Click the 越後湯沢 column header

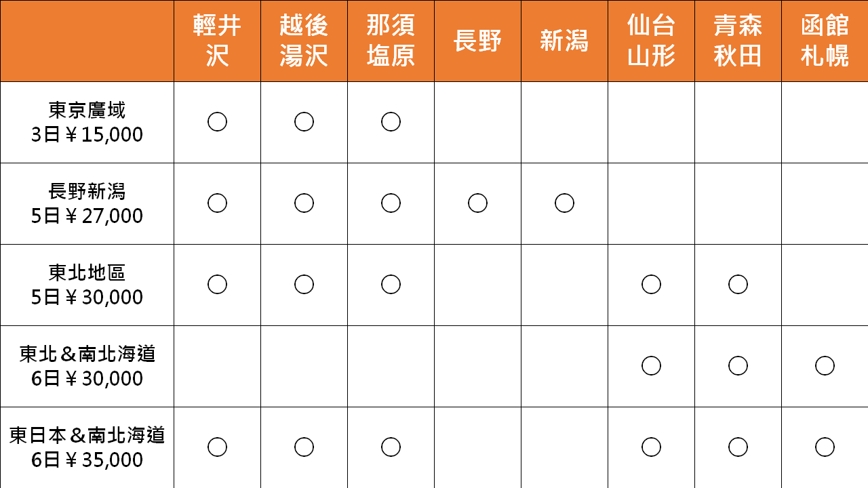304,41
